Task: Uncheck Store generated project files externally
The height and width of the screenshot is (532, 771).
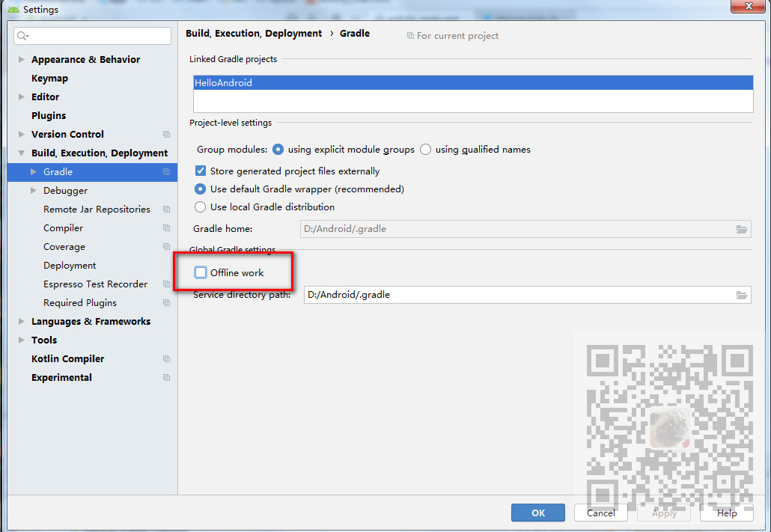Action: tap(200, 170)
